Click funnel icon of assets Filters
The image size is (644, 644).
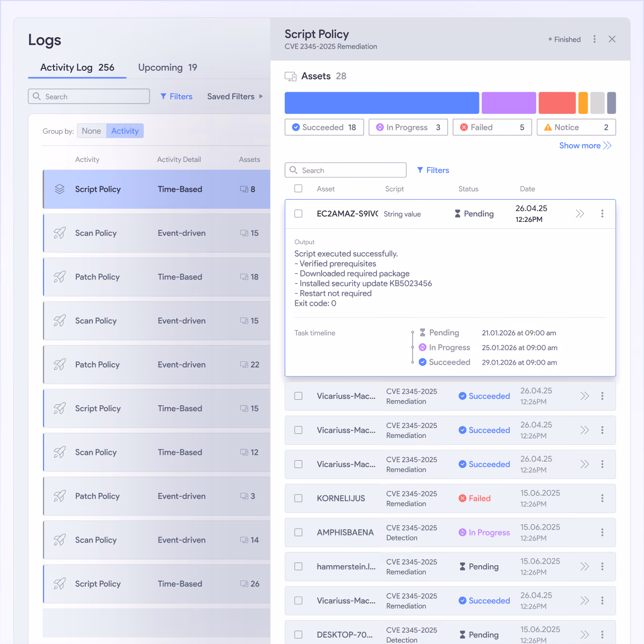click(x=420, y=170)
